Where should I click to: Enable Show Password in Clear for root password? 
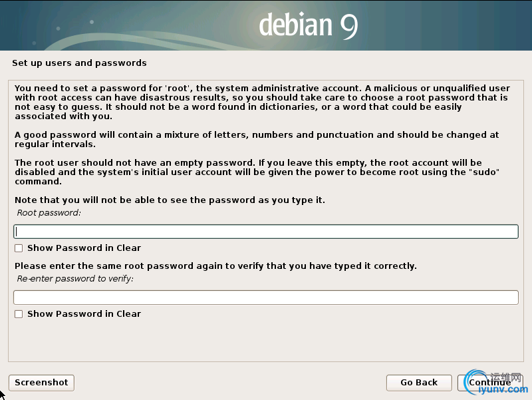19,248
